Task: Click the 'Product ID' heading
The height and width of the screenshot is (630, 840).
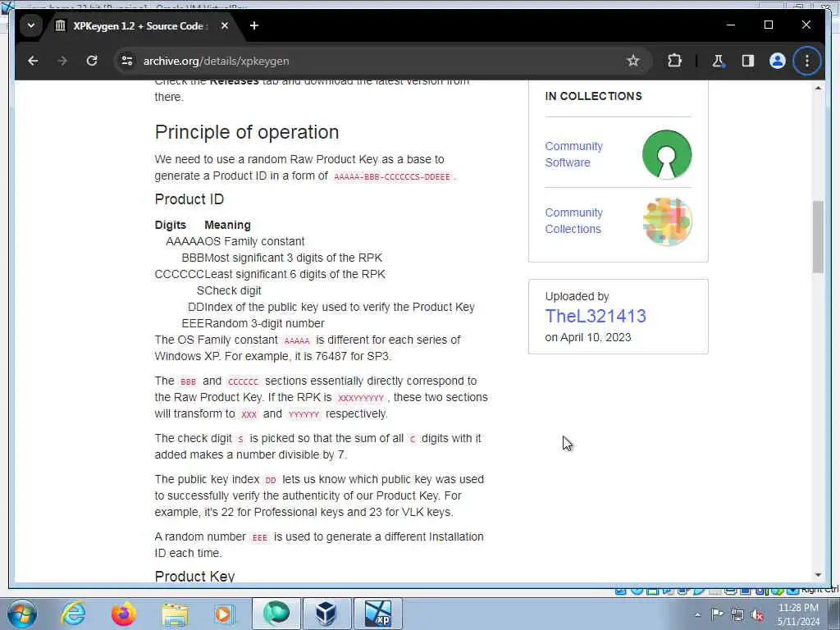Action: point(189,199)
